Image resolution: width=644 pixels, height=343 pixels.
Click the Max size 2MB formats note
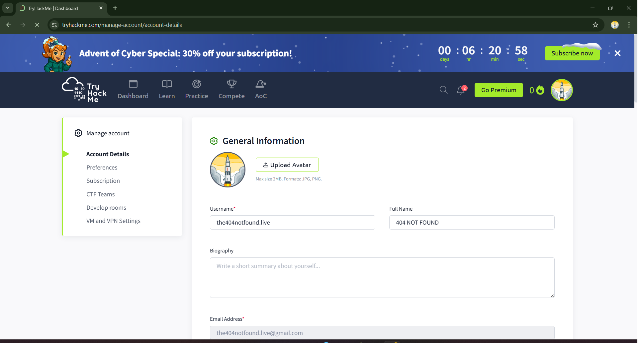289,179
